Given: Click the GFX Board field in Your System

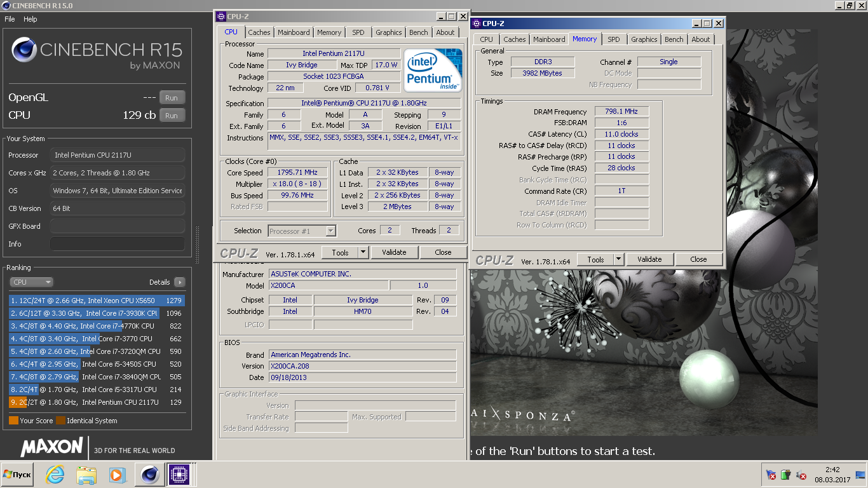Looking at the screenshot, I should click(x=118, y=226).
